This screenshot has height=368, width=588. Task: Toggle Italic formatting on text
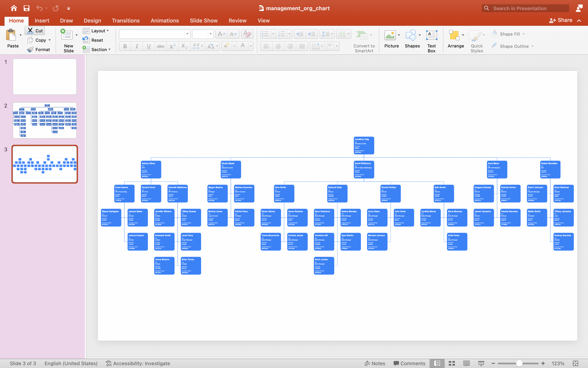(x=137, y=46)
